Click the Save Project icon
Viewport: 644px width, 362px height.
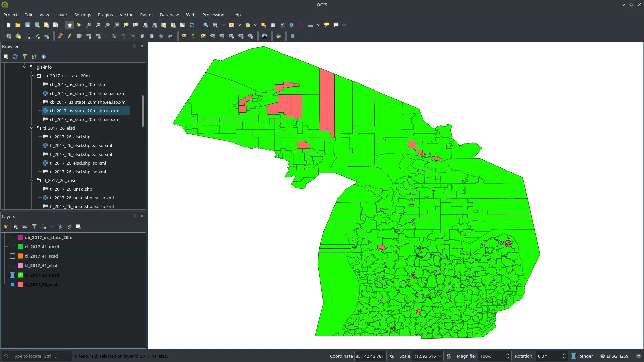(x=28, y=25)
